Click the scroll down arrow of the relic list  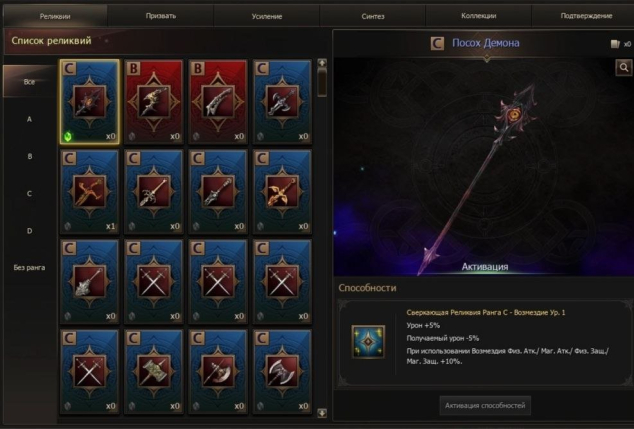(x=322, y=413)
